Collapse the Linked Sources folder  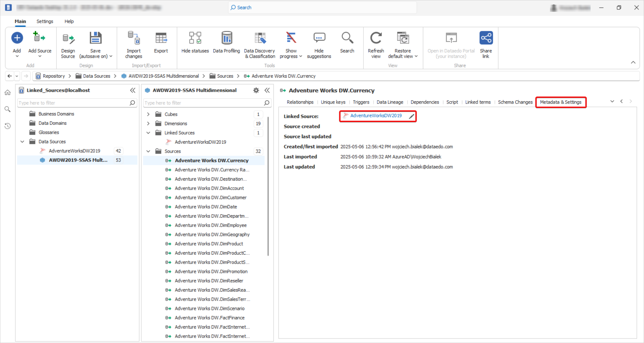[148, 133]
